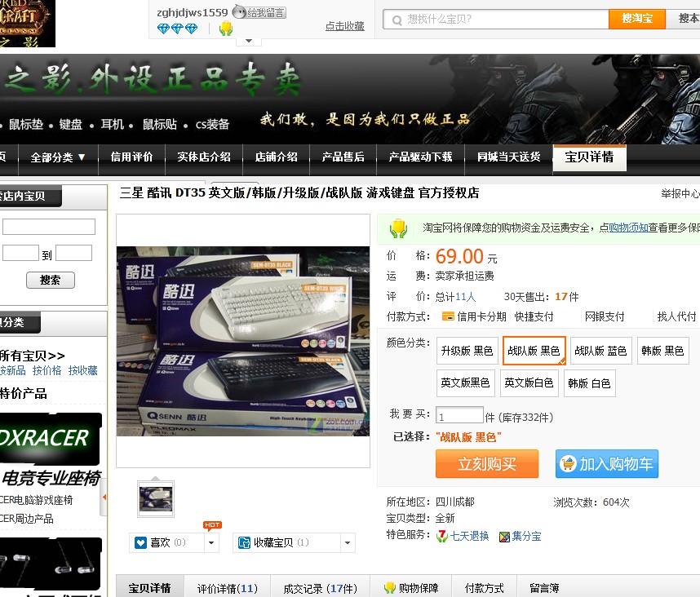Viewport: 700px width, 597px height.
Task: Click the maximum price input box
Action: coord(73,253)
